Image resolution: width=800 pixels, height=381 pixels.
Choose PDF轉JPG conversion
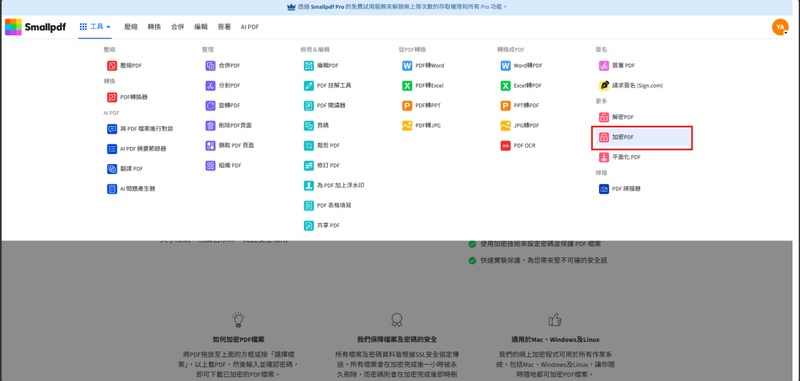[421, 125]
